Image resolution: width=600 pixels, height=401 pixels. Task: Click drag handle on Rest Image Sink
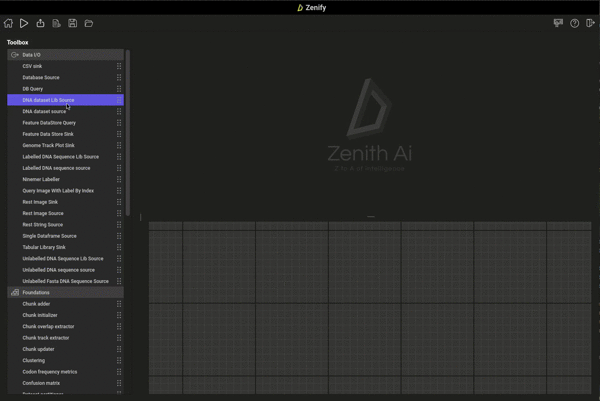click(x=119, y=202)
